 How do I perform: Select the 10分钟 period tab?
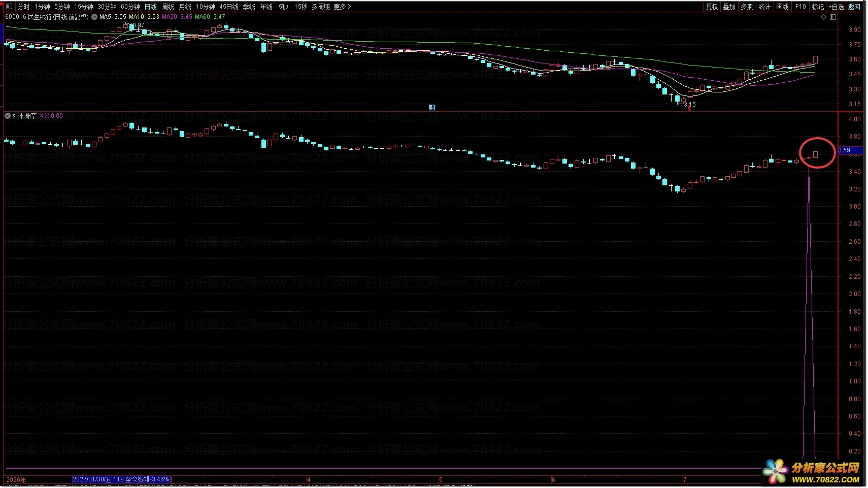click(x=206, y=7)
